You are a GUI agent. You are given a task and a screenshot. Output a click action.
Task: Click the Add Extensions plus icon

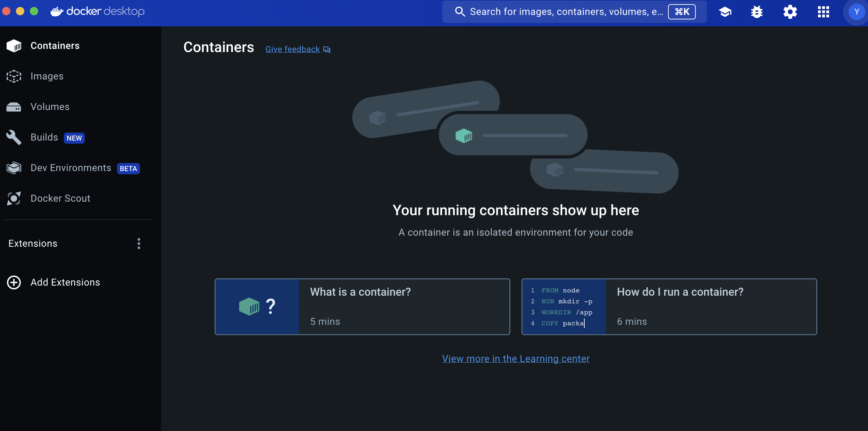(x=14, y=282)
